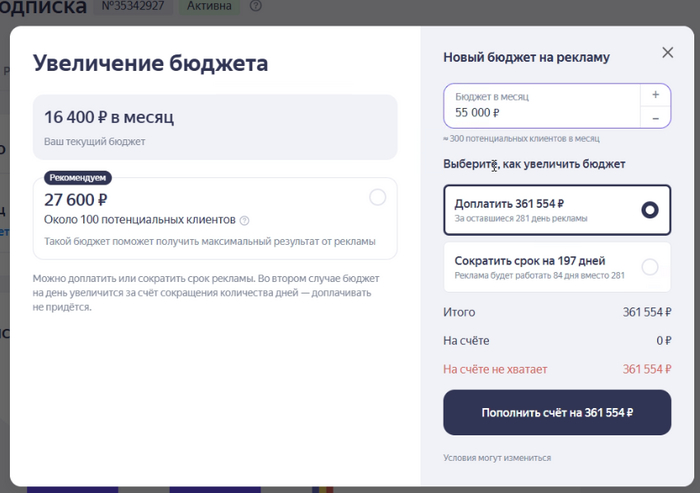
Task: Click the "Увеличение бюджета" heading
Action: click(x=151, y=64)
